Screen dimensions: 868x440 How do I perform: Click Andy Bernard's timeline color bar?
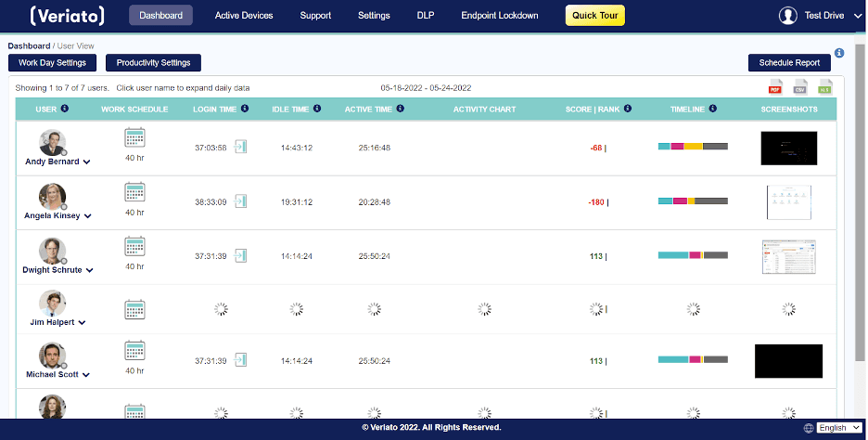(x=692, y=147)
